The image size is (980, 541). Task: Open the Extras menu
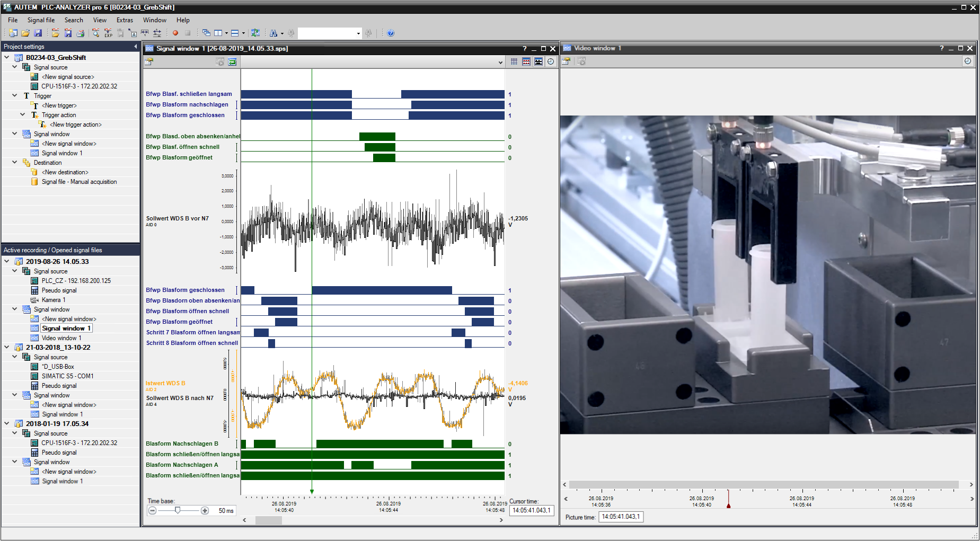tap(125, 20)
